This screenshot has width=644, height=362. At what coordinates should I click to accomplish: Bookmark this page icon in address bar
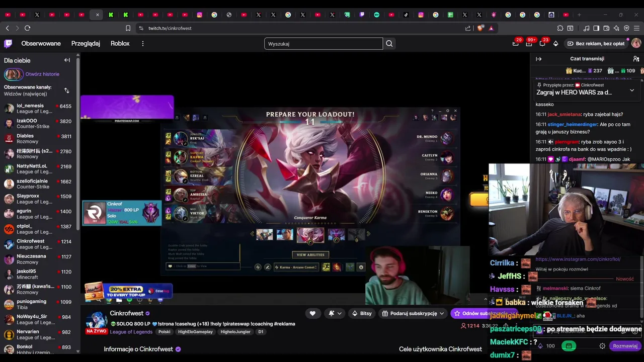point(128,28)
